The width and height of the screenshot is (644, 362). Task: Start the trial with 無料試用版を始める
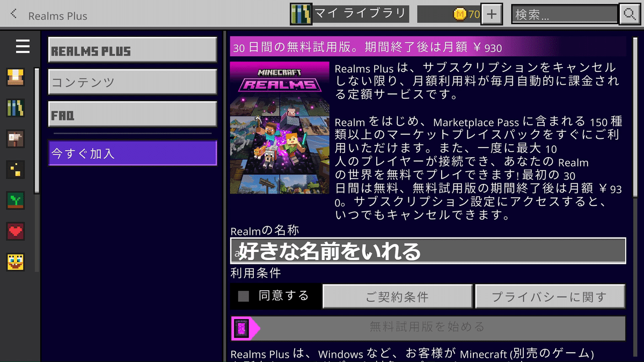click(428, 327)
